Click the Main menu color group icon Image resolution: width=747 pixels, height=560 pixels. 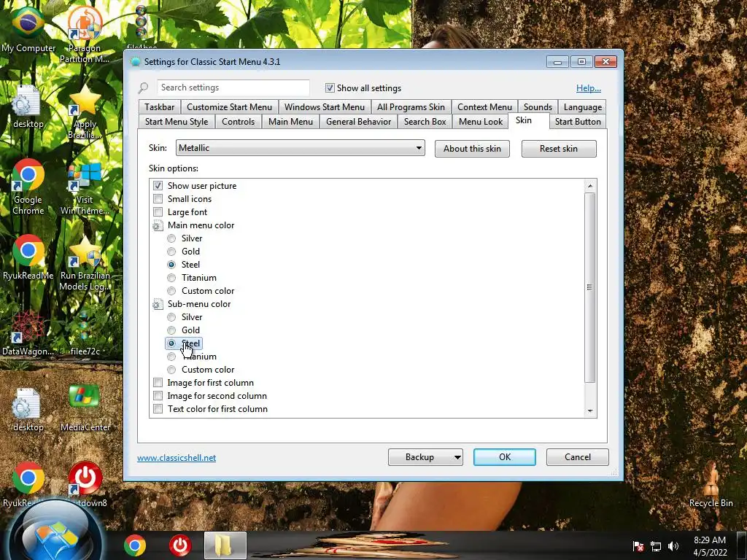[158, 225]
